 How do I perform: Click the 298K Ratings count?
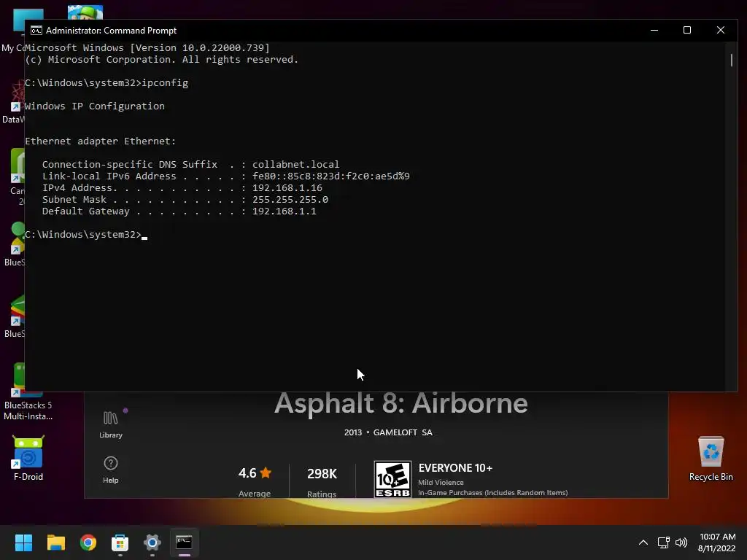pyautogui.click(x=322, y=473)
